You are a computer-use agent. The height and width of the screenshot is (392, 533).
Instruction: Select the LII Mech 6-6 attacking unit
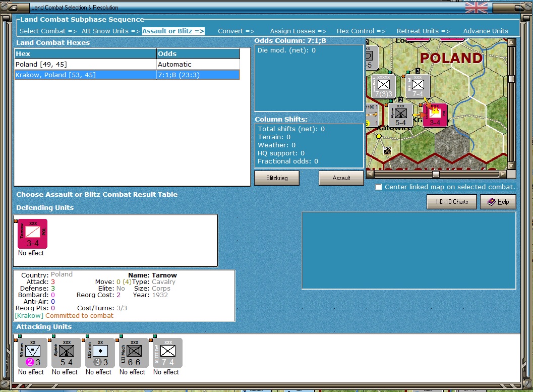click(134, 353)
